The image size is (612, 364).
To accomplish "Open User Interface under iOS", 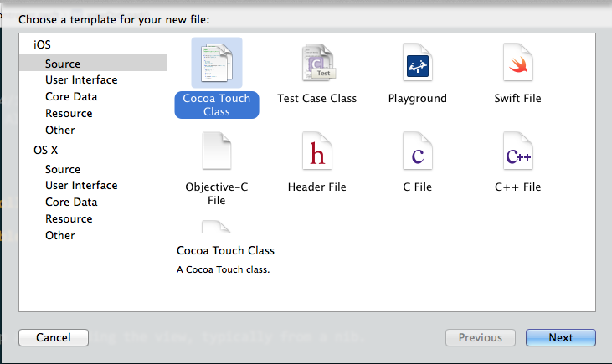I will (81, 80).
